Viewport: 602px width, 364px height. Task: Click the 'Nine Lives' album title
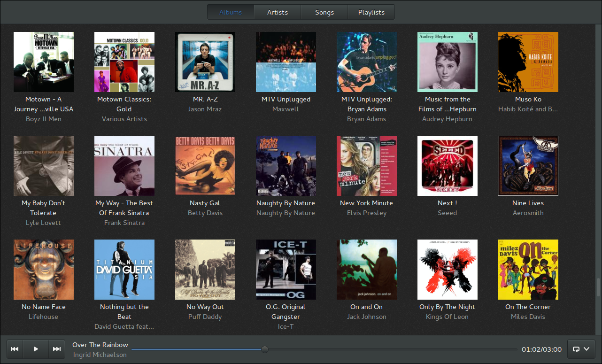tap(528, 203)
